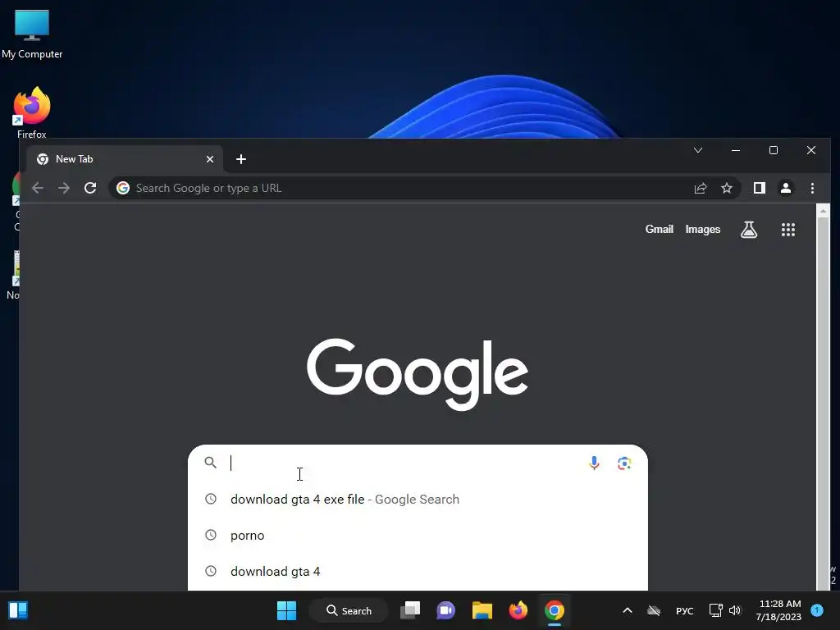Click the magnifier icon in Google search box
840x630 pixels.
pos(211,463)
